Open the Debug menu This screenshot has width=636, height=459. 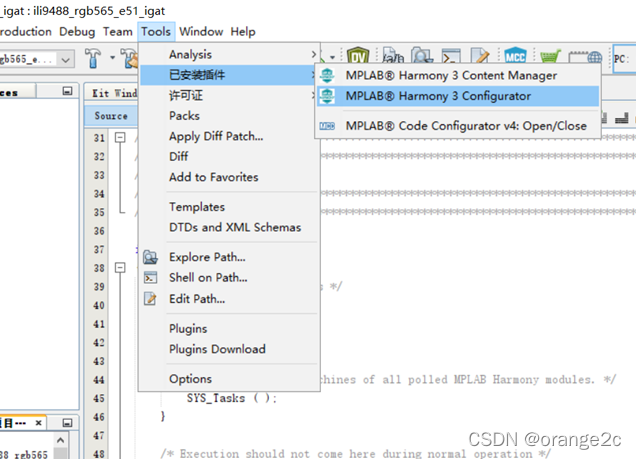pos(77,32)
